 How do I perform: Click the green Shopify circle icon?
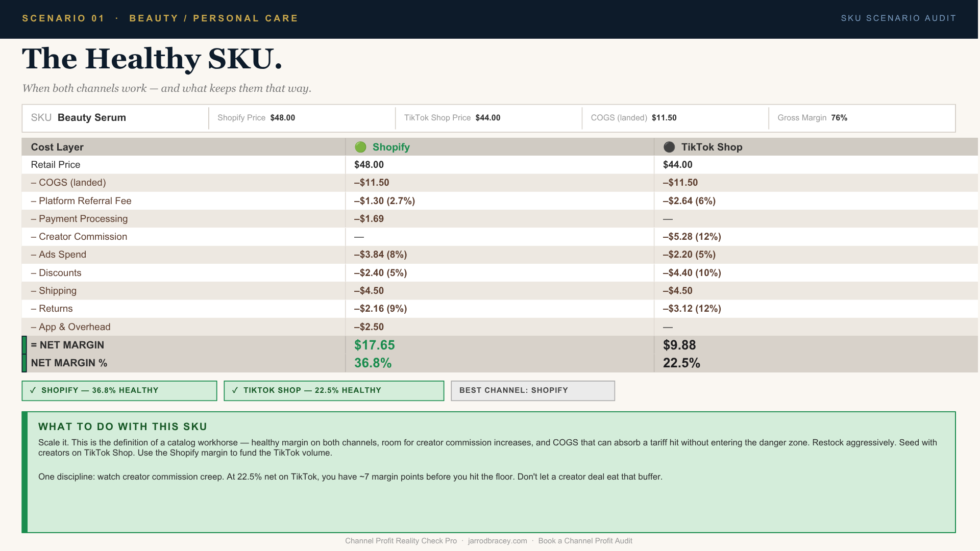pos(360,147)
